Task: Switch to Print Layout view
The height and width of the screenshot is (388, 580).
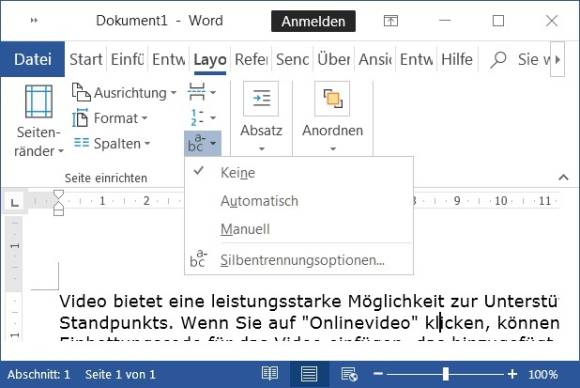Action: 309,374
